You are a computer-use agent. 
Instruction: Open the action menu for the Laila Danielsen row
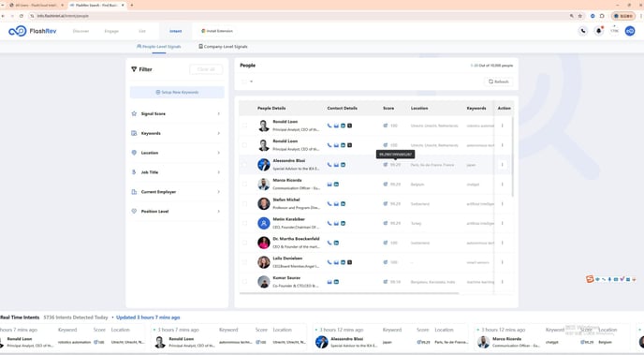click(x=502, y=262)
